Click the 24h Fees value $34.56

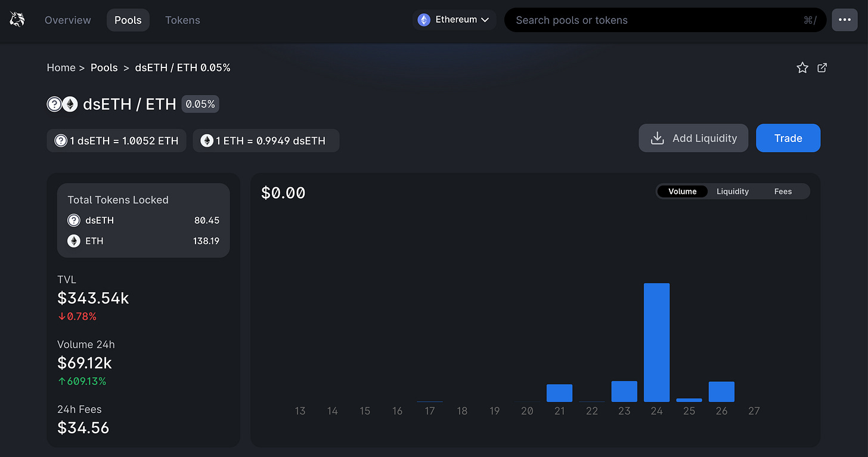click(x=83, y=428)
